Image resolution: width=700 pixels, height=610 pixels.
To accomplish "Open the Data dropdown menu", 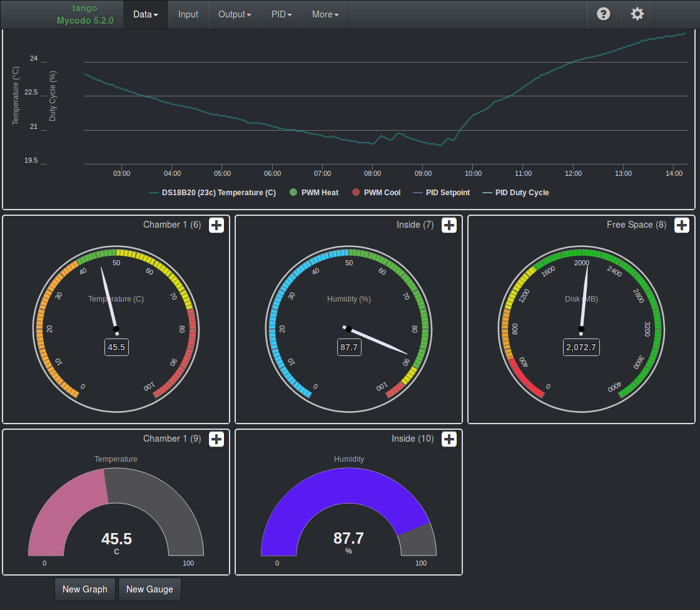I will 145,14.
